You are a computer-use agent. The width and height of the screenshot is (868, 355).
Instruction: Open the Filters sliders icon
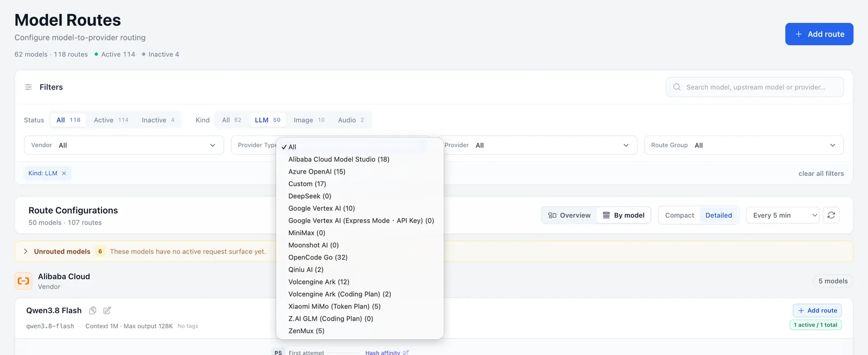click(28, 87)
